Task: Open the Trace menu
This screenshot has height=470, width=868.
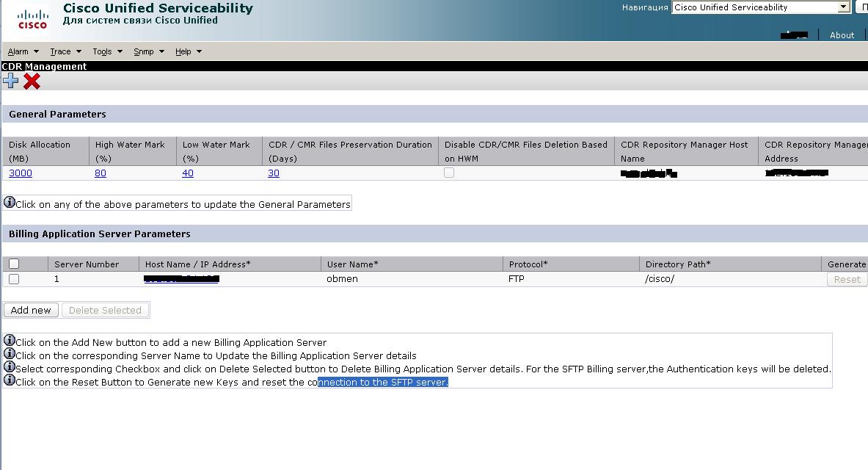Action: [60, 51]
